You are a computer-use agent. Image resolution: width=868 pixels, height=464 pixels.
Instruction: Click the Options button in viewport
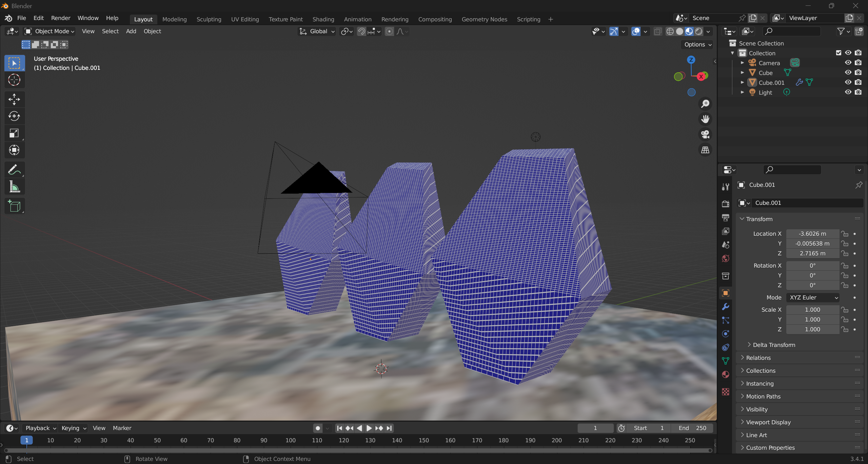[697, 44]
